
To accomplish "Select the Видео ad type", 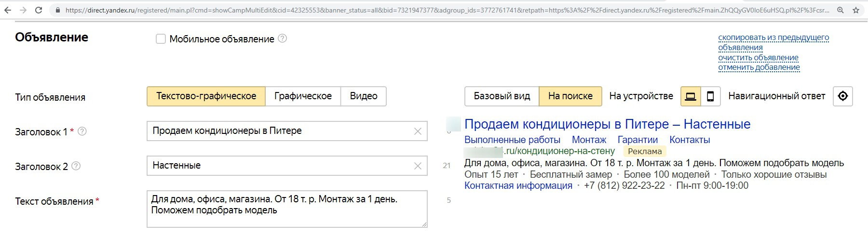I will pyautogui.click(x=364, y=96).
